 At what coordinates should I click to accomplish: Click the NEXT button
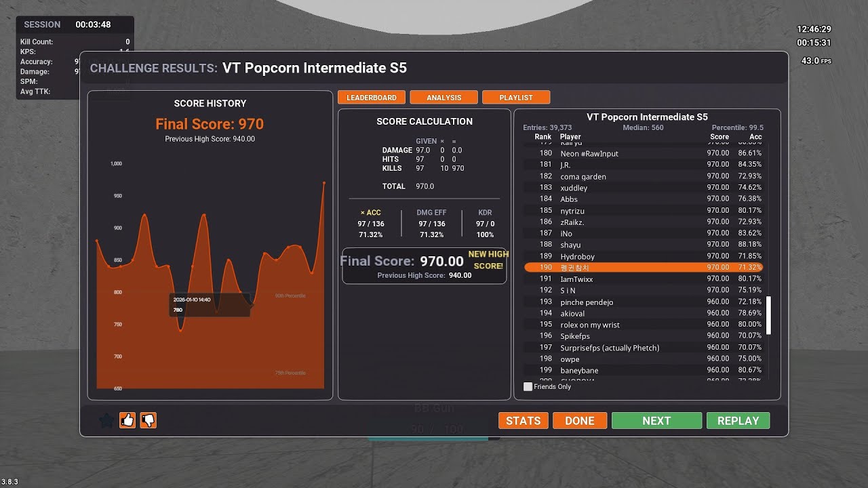(x=656, y=421)
